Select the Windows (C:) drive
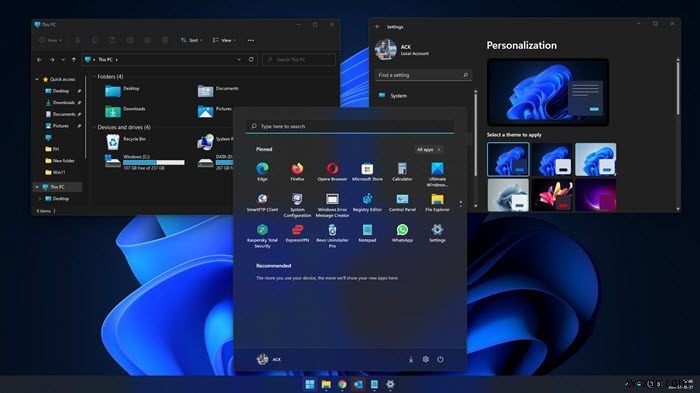 point(145,162)
